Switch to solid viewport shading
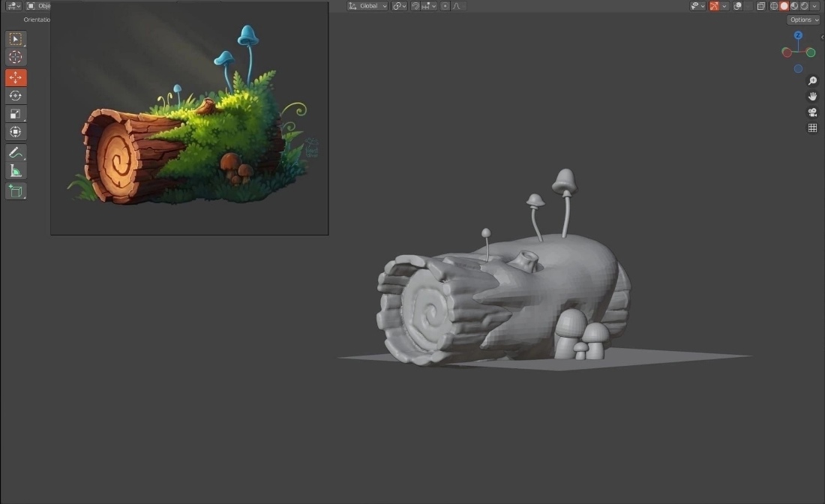825x504 pixels. (784, 6)
